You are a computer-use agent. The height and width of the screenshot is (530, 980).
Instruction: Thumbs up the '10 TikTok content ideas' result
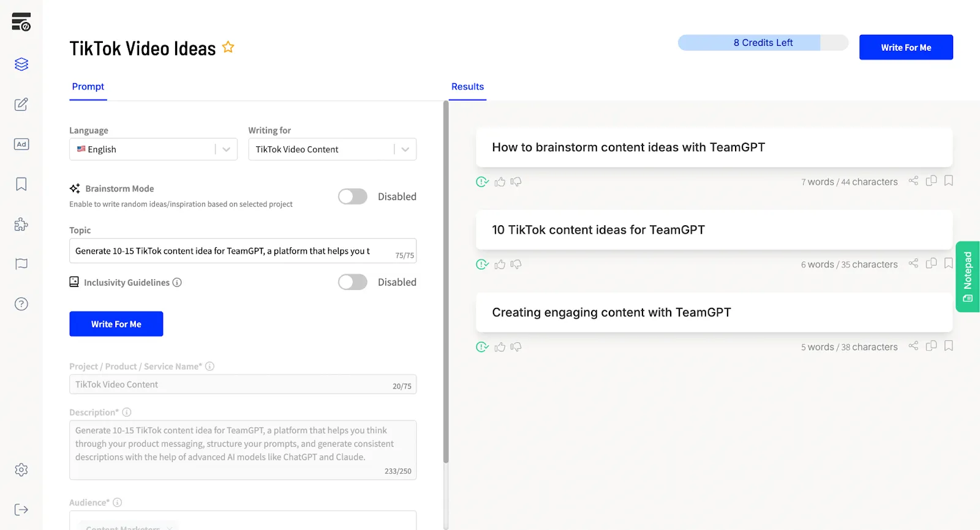[x=500, y=264]
